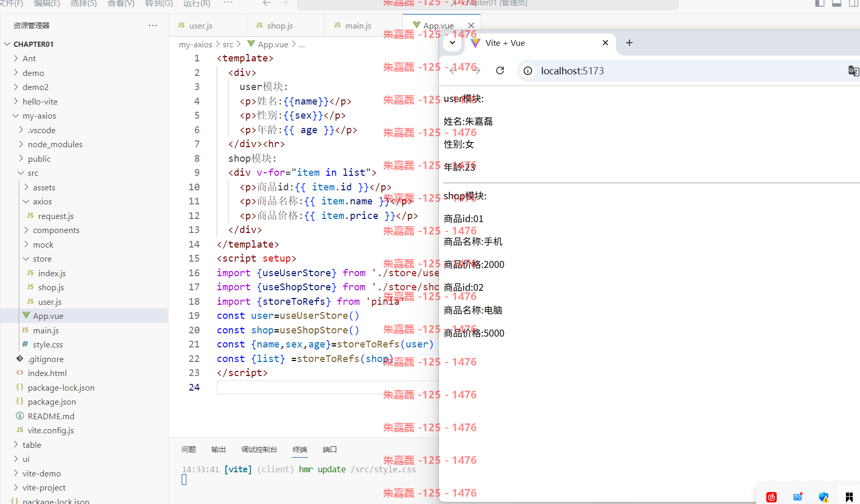Open the 转到(G) menu
This screenshot has width=860, height=504.
tap(159, 4)
